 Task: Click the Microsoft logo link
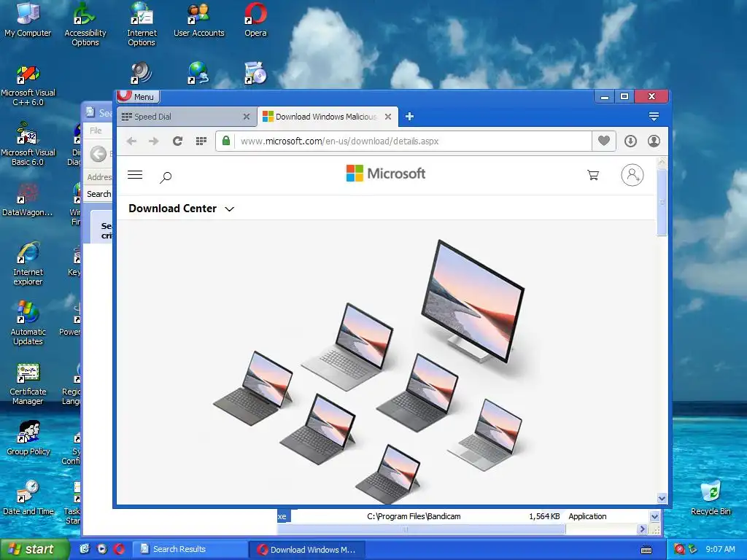385,174
